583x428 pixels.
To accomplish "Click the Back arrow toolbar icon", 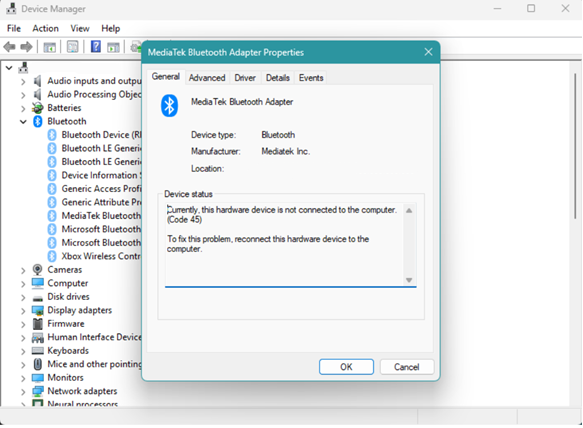I will click(x=9, y=47).
